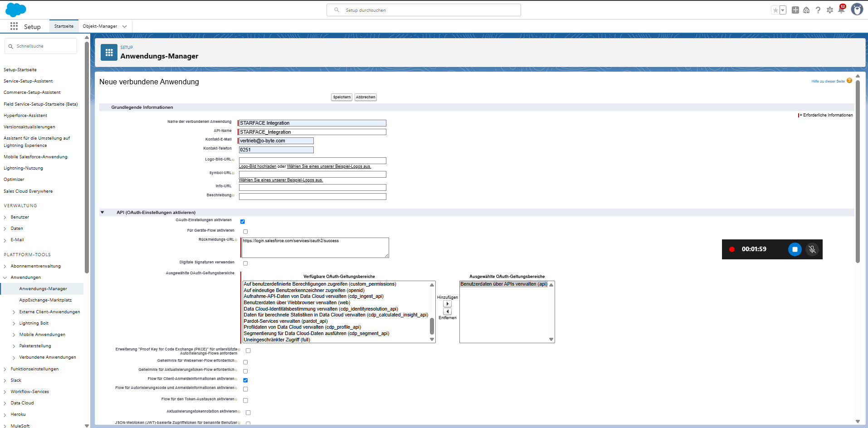The height and width of the screenshot is (428, 868).
Task: Toggle the muted microphone in recorder
Action: pos(812,249)
